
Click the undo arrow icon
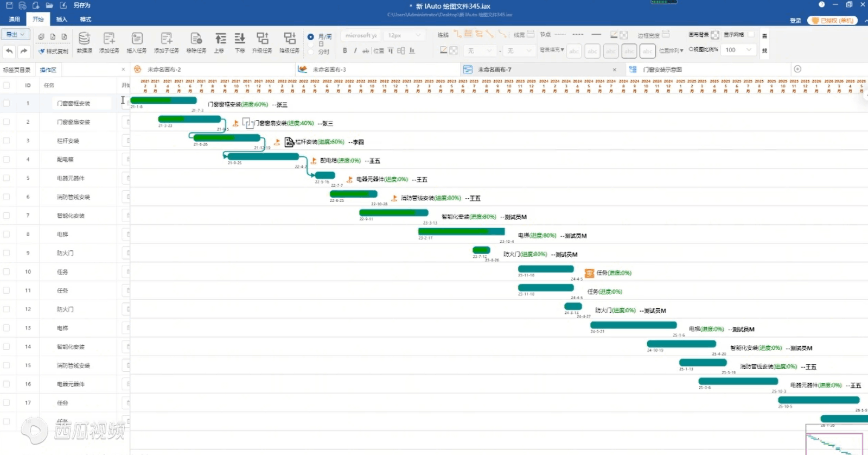pos(9,51)
